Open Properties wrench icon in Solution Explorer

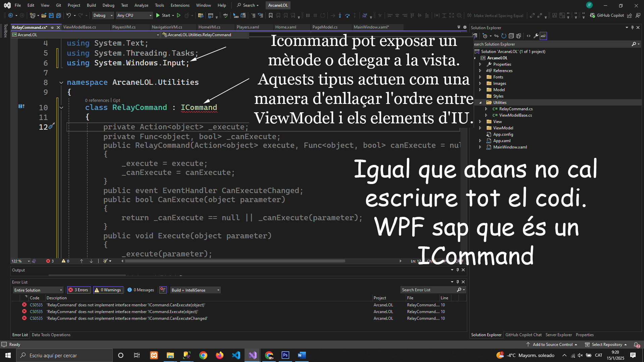pos(536,36)
